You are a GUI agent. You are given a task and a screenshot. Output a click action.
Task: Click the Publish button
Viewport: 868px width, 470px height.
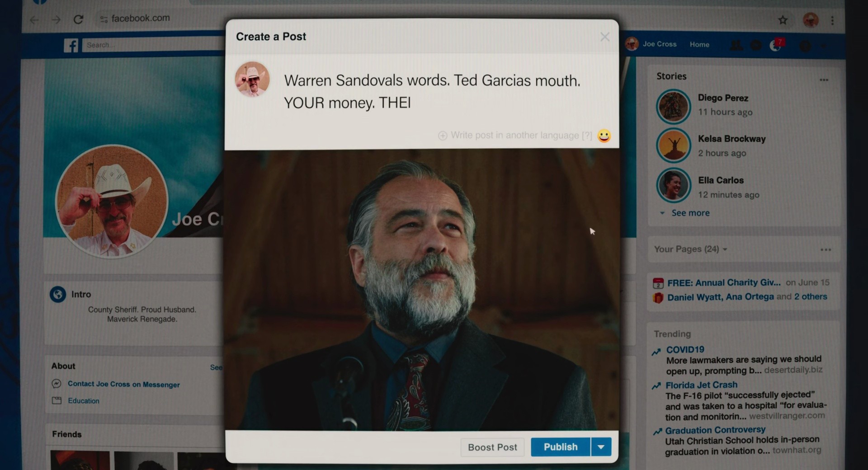(561, 447)
